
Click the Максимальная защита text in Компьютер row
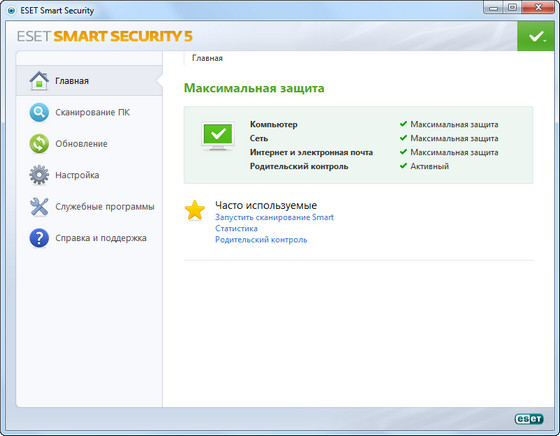pyautogui.click(x=454, y=124)
